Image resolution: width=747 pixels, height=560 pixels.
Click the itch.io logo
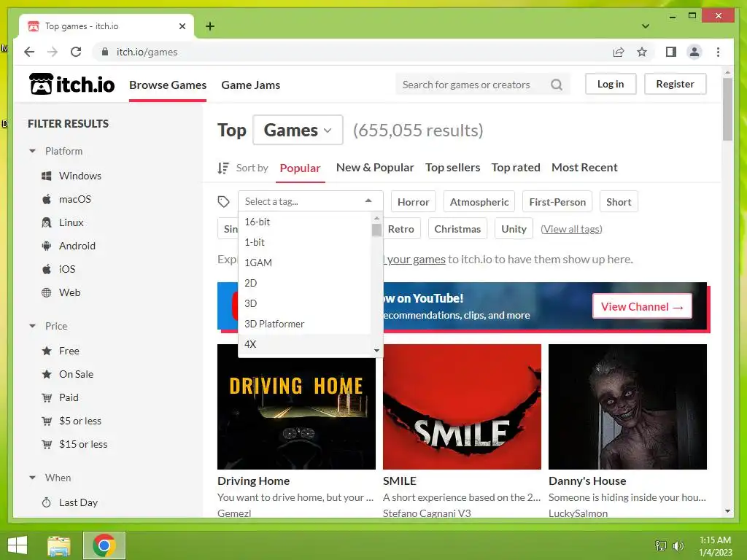(x=72, y=85)
